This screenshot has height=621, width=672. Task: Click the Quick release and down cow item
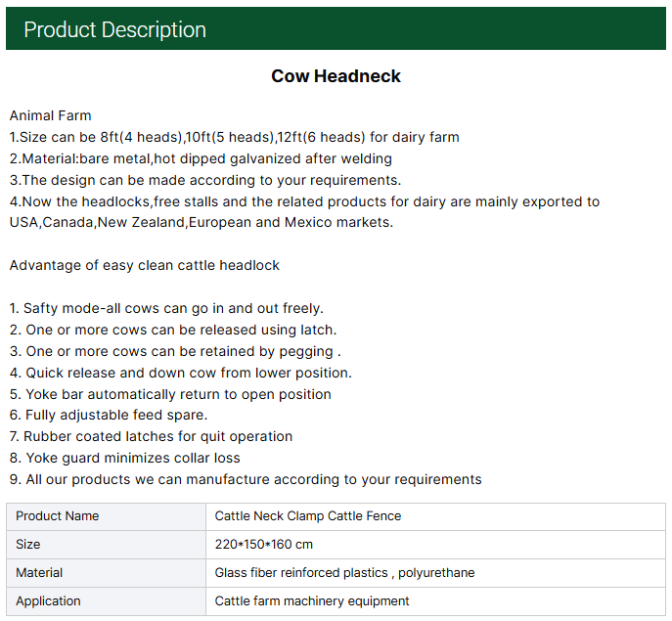181,373
